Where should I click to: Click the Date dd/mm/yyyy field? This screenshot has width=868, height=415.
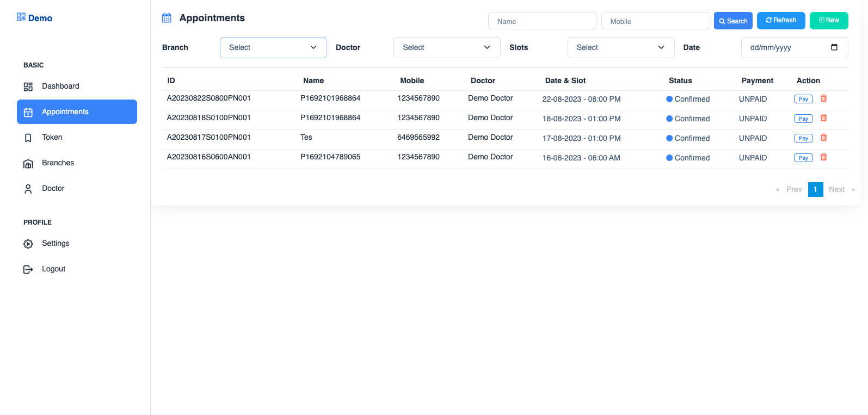coord(795,47)
